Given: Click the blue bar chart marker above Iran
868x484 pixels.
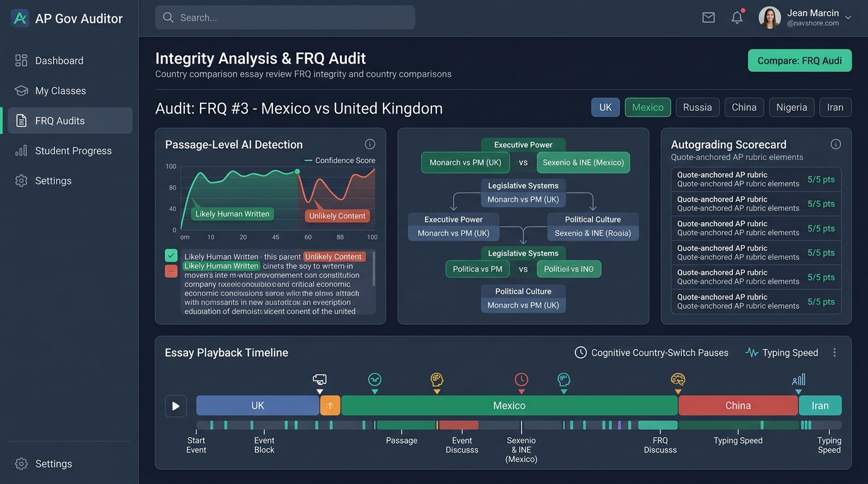Looking at the screenshot, I should point(799,379).
